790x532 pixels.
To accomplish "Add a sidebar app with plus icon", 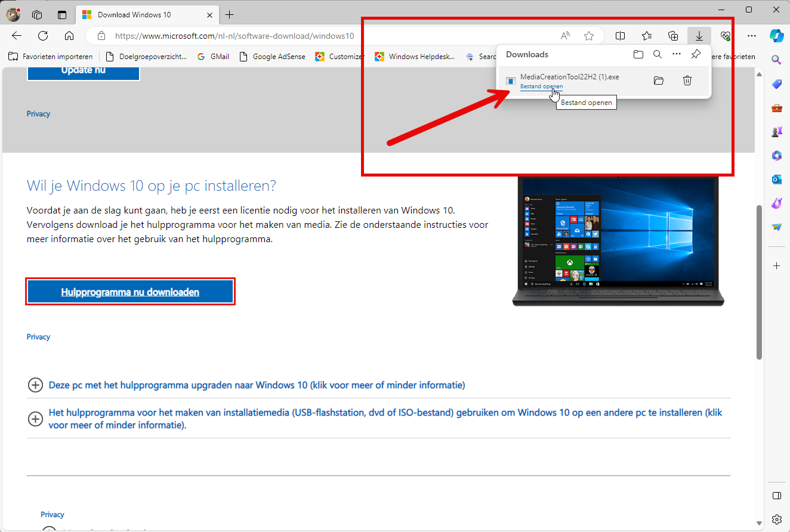I will [x=776, y=265].
